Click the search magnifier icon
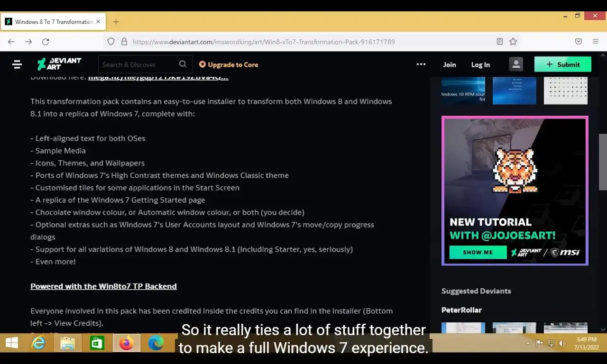Screen dimensions: 607x364 [183, 64]
